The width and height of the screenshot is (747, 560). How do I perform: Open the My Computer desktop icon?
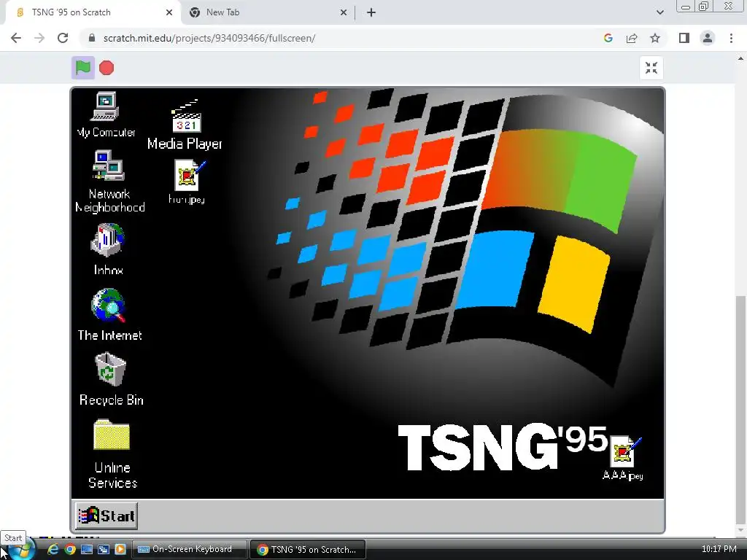coord(106,114)
